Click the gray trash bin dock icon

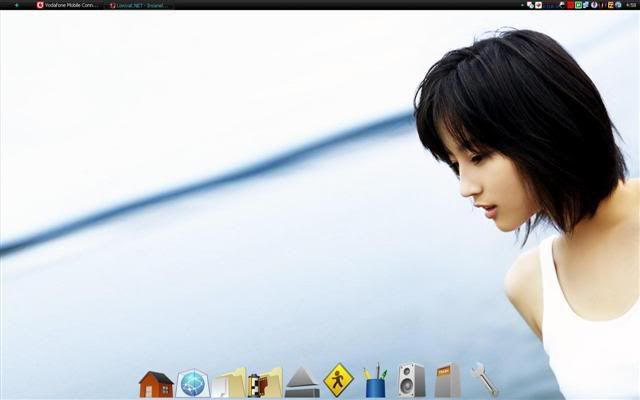coord(447,381)
